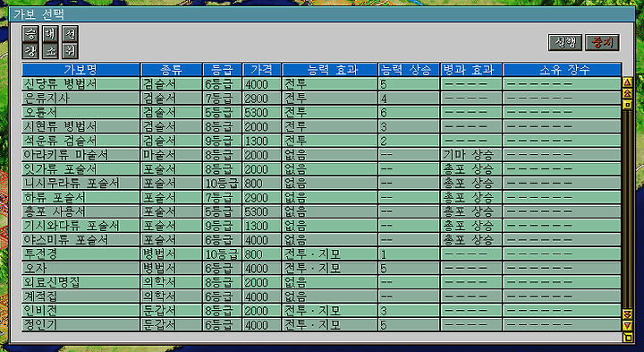Click the 대 icon button
Screen dimensions: 644x352
click(50, 34)
